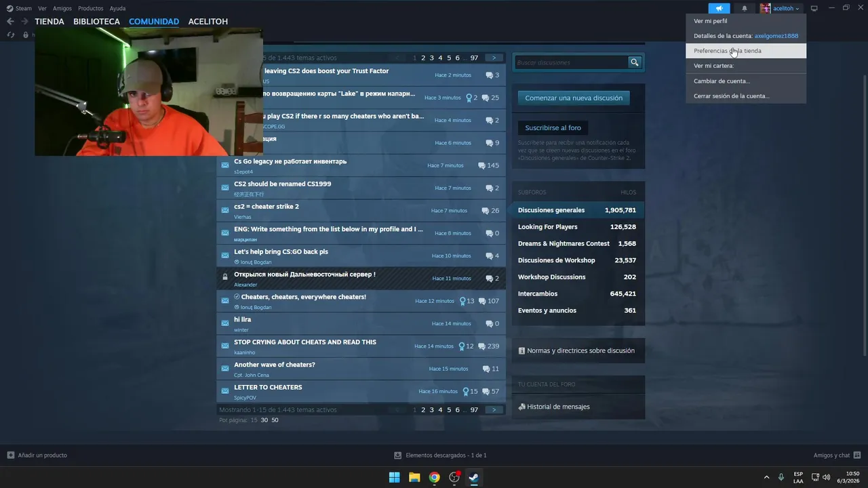Screen dimensions: 868x488
Task: Open the Ver menu in the menu bar
Action: pyautogui.click(x=42, y=8)
